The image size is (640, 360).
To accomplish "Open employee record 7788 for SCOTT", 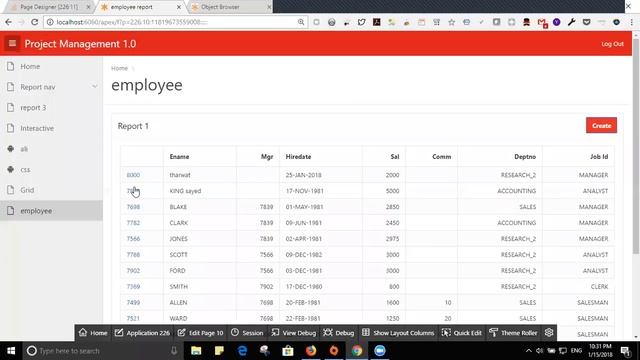I will (x=133, y=254).
